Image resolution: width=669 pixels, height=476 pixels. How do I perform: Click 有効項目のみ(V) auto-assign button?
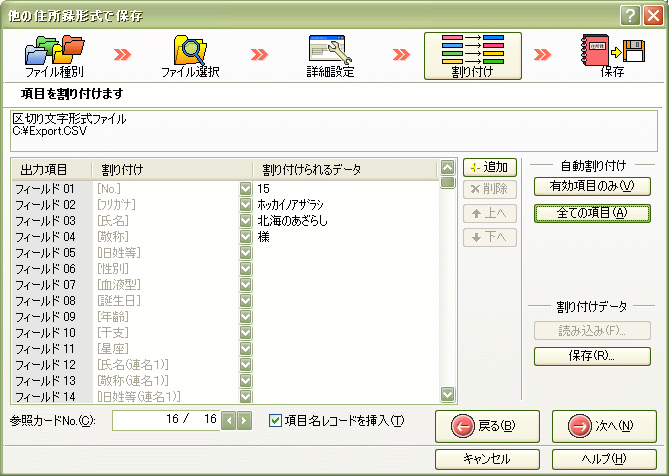coord(592,186)
